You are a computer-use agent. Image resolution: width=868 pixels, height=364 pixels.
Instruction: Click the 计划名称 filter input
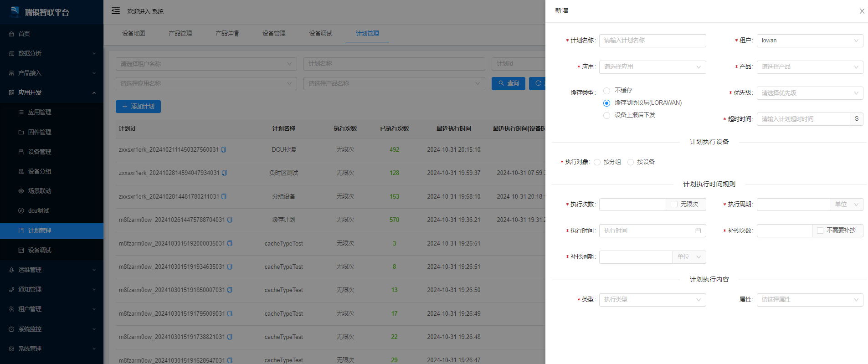[394, 64]
